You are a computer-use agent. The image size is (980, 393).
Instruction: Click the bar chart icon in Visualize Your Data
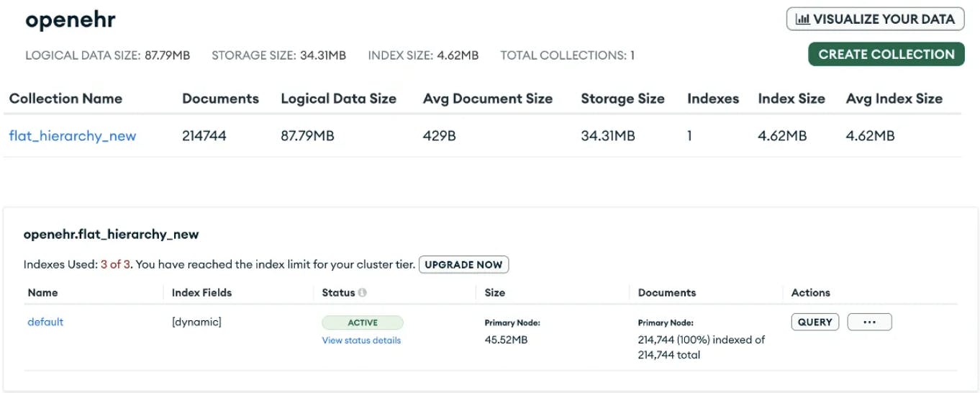click(802, 19)
